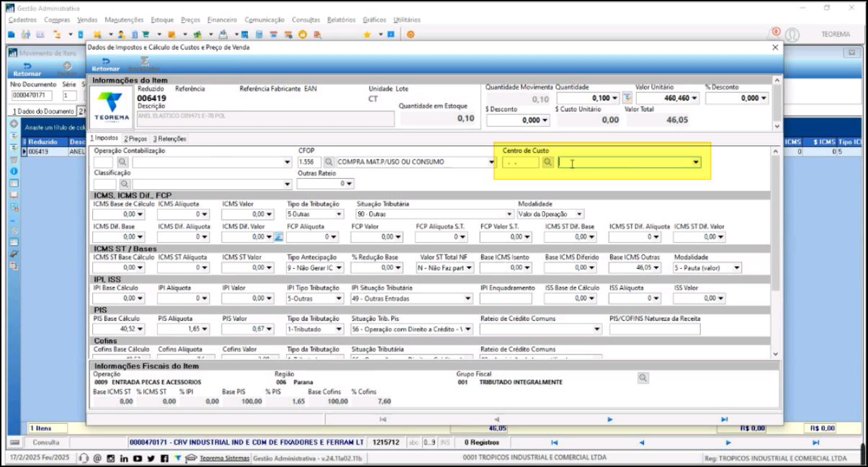The image size is (868, 467).
Task: Go to previous record in bottom Registros bar
Action: coord(641,442)
